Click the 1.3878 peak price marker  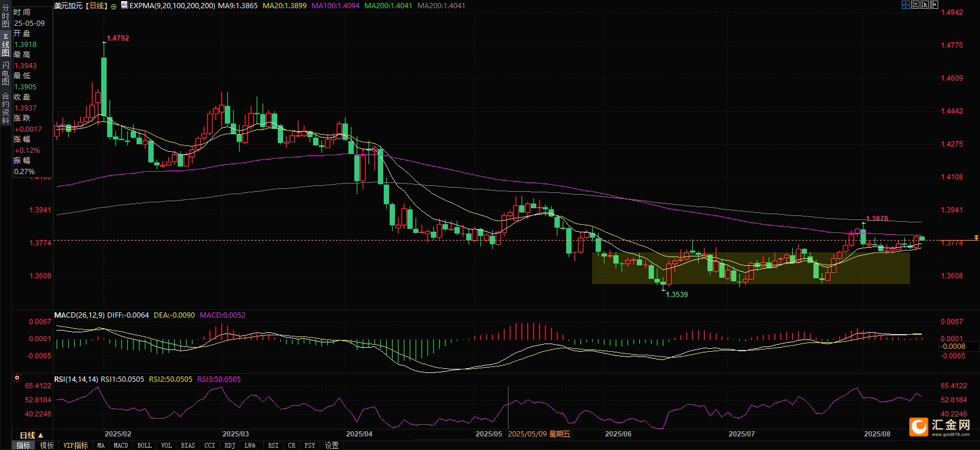tap(877, 219)
